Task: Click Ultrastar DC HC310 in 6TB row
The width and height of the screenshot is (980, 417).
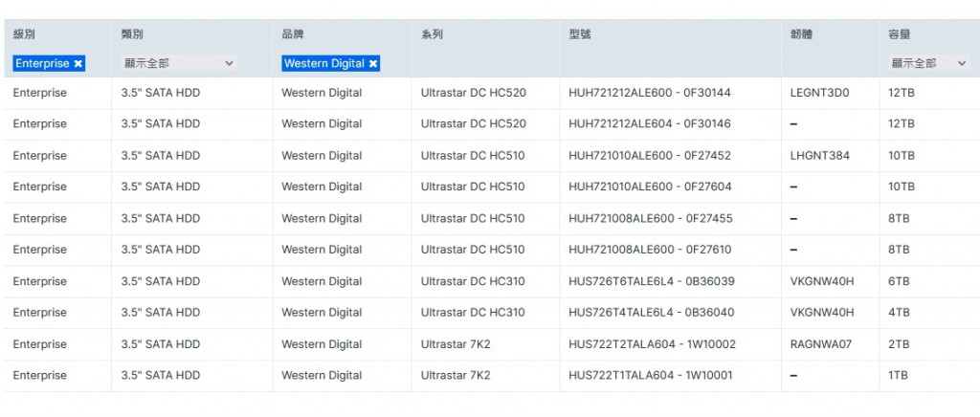Action: [x=473, y=281]
